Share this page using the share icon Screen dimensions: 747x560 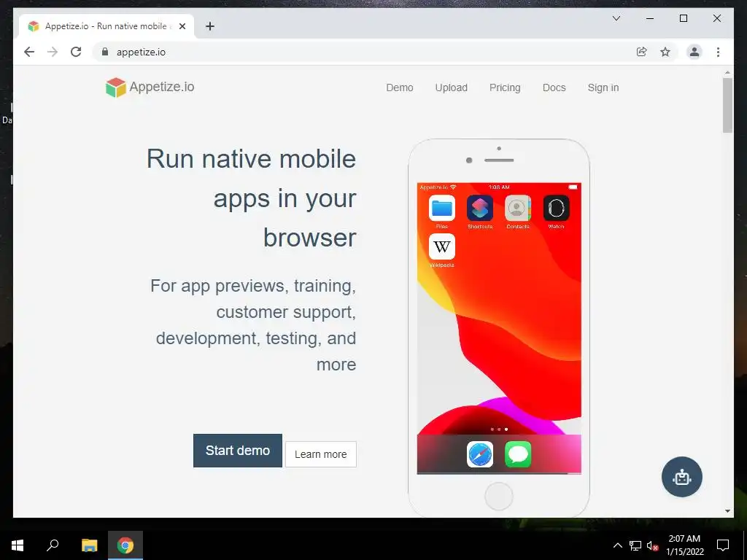tap(642, 52)
